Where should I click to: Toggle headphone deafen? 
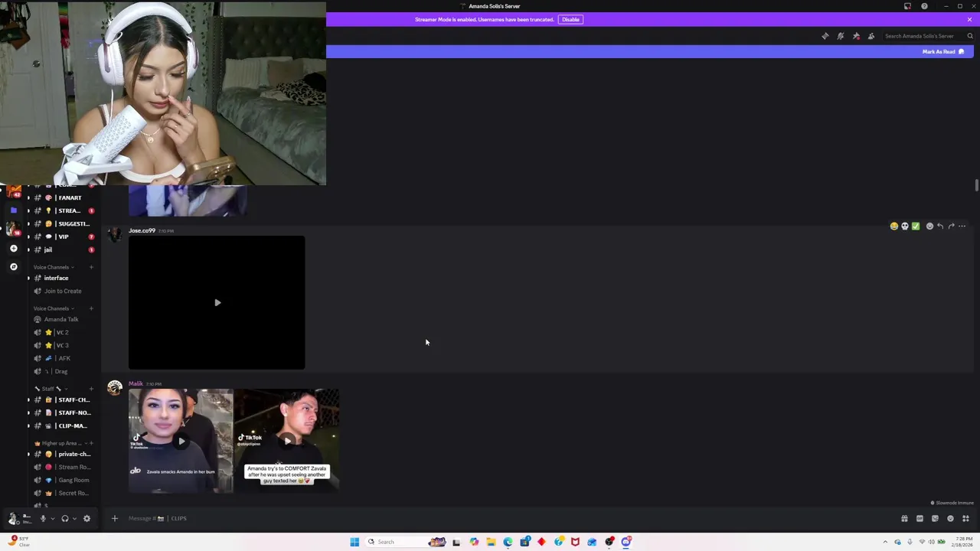tap(65, 518)
